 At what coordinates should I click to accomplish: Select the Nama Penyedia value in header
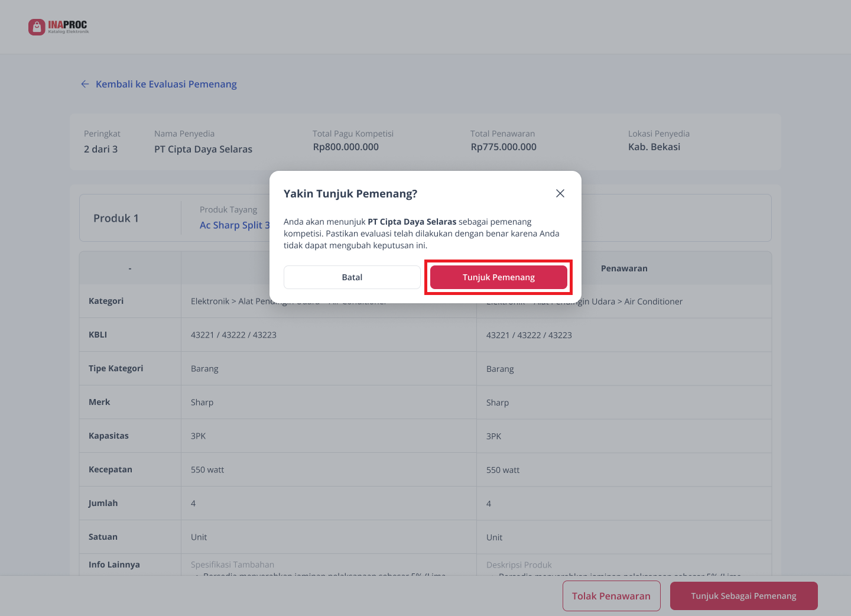pyautogui.click(x=203, y=149)
